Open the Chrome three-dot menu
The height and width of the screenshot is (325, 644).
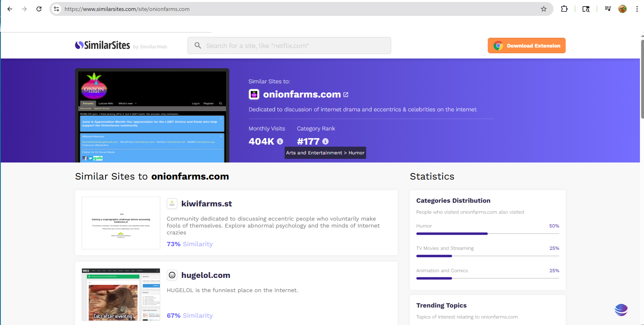click(x=637, y=9)
